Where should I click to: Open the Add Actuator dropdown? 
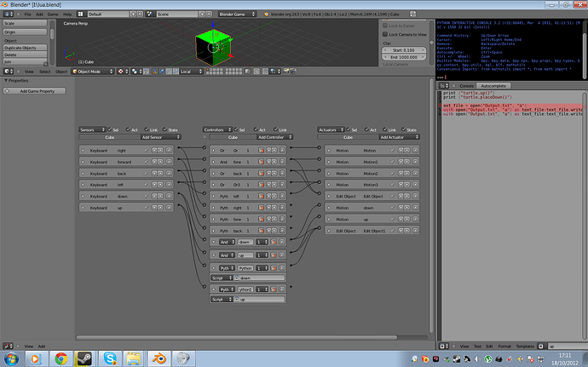(x=400, y=137)
